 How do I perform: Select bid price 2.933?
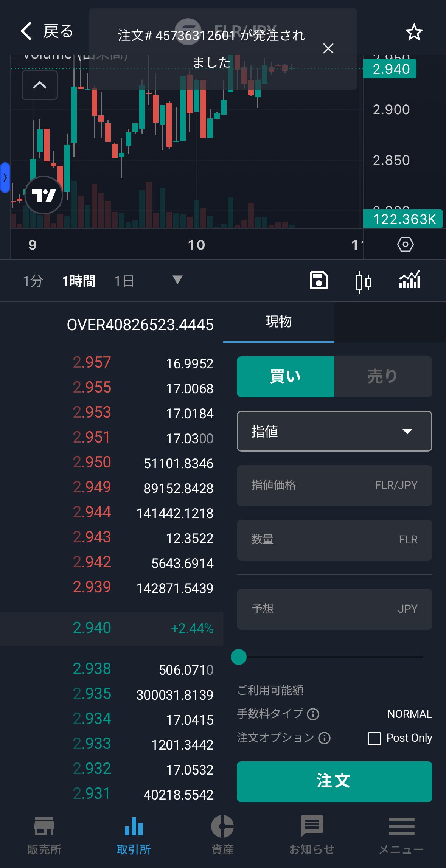(92, 744)
